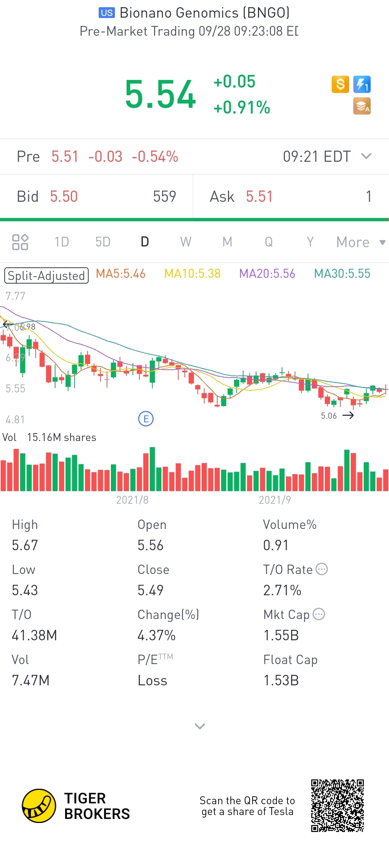Tap the Scan the QR code text

tap(247, 806)
